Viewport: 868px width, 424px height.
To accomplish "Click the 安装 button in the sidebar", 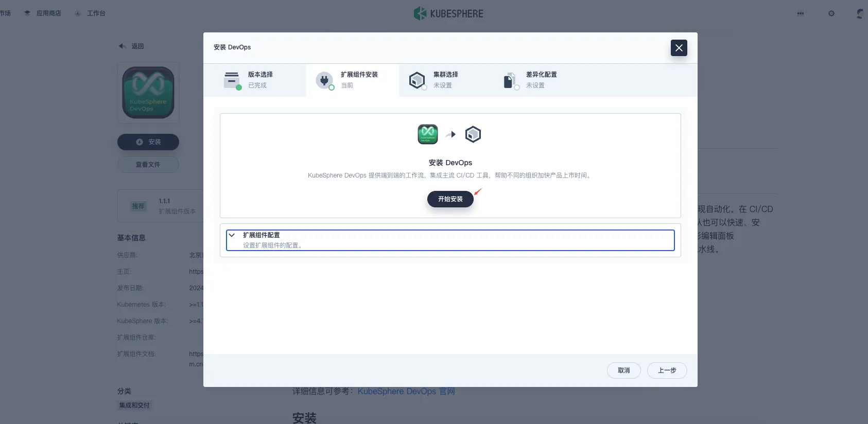I will point(148,142).
